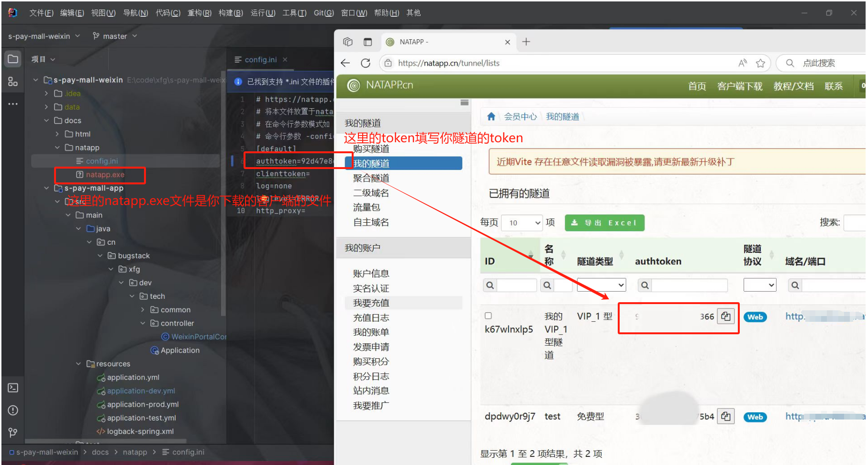Close the NATAPP browser tab
The image size is (868, 465).
pos(508,42)
